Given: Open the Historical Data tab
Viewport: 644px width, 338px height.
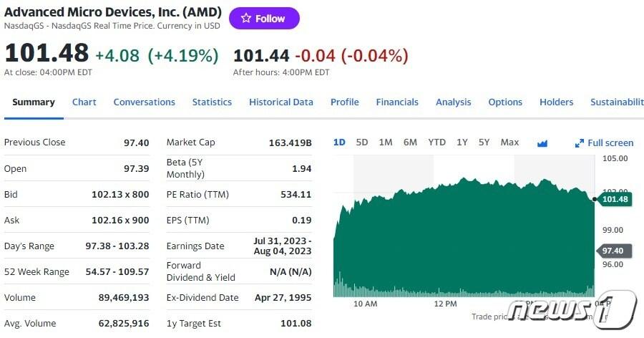Looking at the screenshot, I should coord(281,102).
